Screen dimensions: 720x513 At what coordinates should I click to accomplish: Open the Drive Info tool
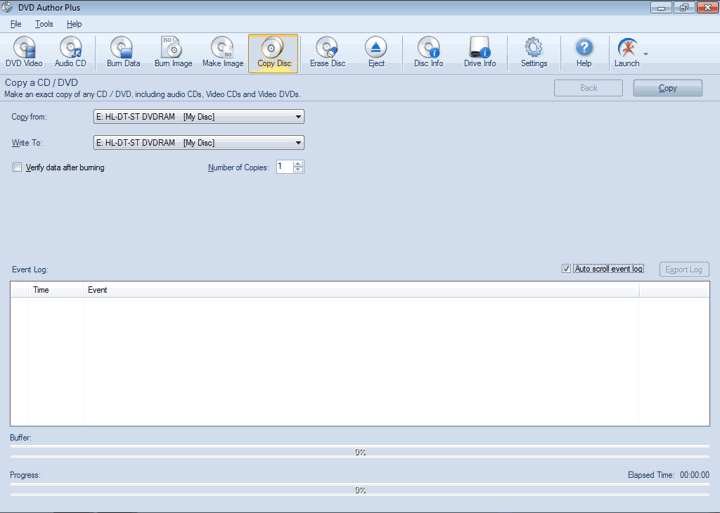479,53
